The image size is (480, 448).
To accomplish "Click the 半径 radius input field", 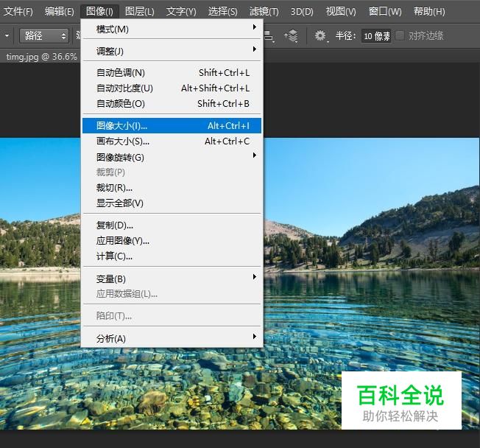I will tap(376, 36).
